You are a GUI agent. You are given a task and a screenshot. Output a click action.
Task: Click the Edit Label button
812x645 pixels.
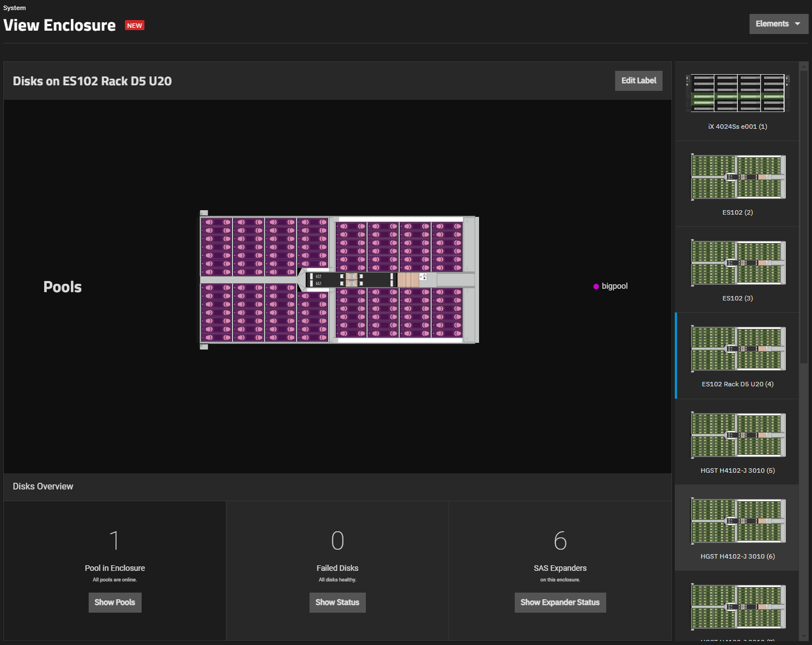639,81
